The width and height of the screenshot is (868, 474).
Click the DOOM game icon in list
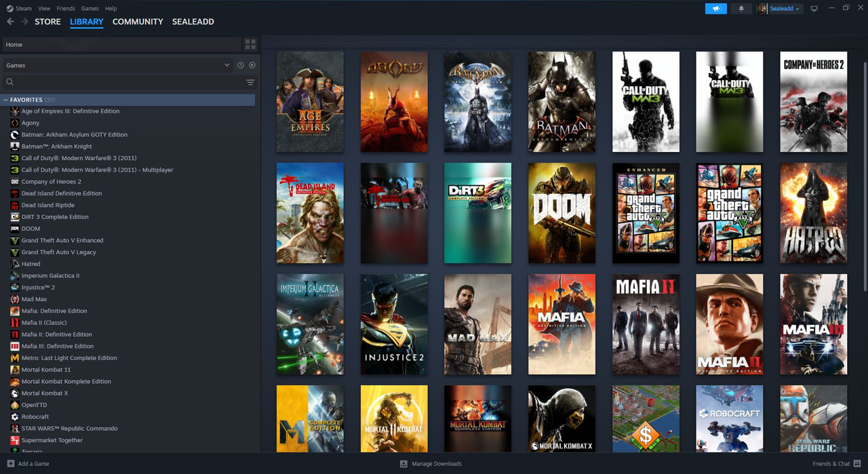pyautogui.click(x=15, y=229)
